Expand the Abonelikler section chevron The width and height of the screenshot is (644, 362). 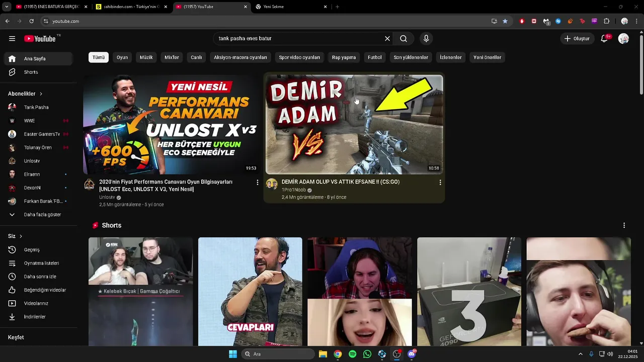pos(41,94)
